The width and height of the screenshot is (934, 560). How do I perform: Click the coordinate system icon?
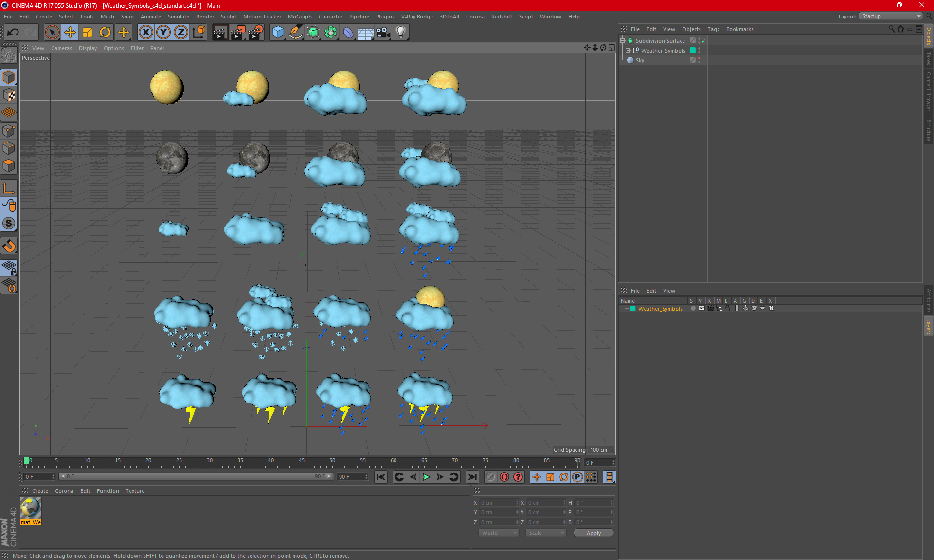coord(199,32)
